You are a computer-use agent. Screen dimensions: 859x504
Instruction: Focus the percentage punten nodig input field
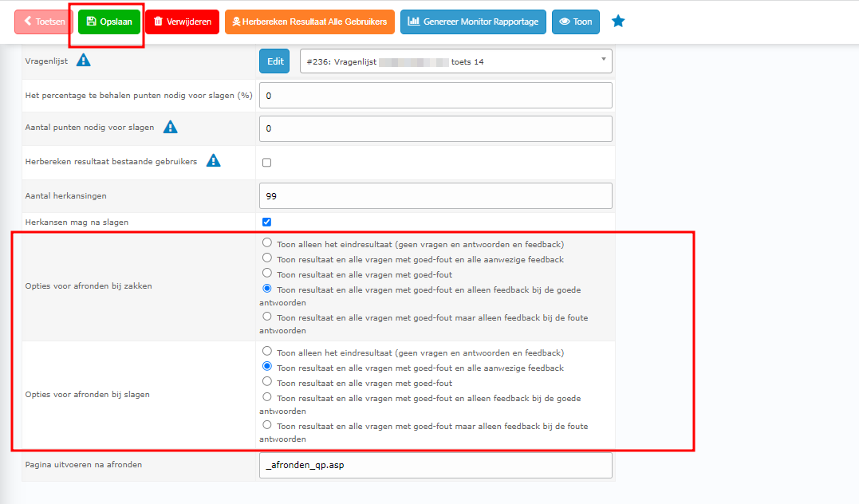click(x=435, y=95)
